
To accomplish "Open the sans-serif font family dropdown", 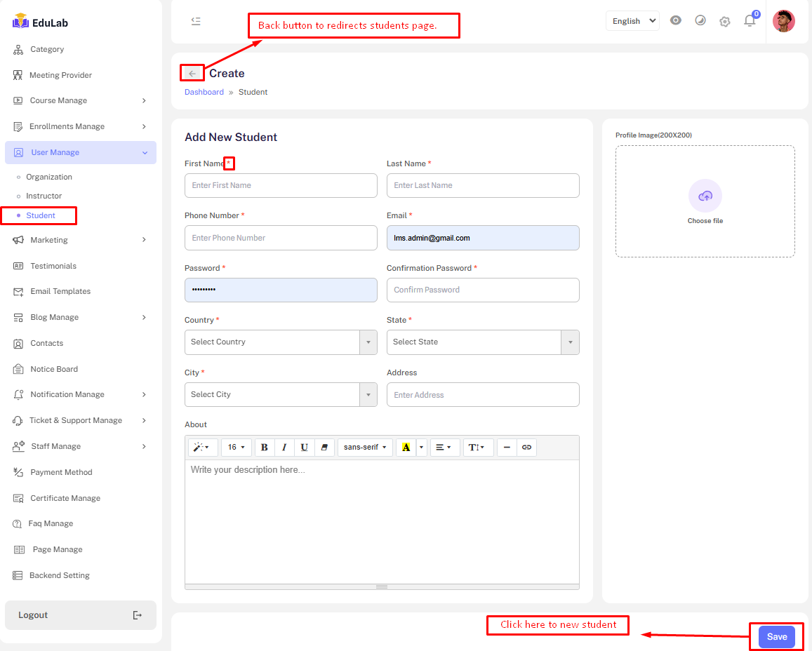I will tap(365, 448).
